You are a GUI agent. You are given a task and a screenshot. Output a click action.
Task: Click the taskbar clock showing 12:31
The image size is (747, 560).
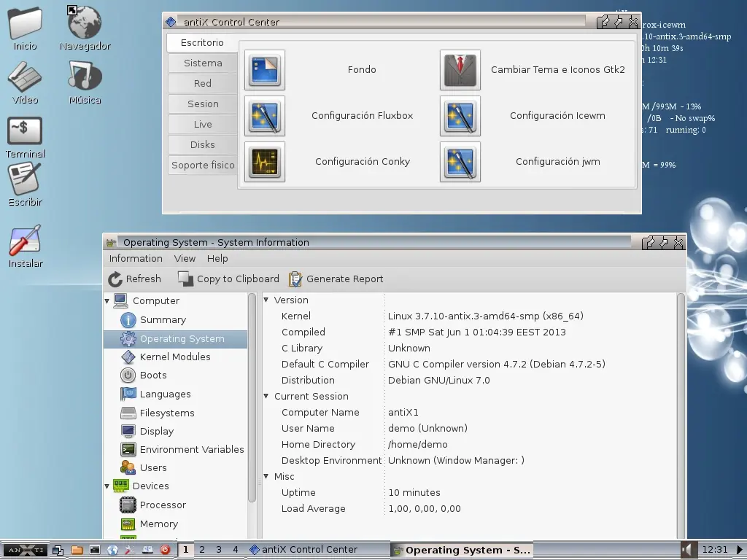point(715,550)
